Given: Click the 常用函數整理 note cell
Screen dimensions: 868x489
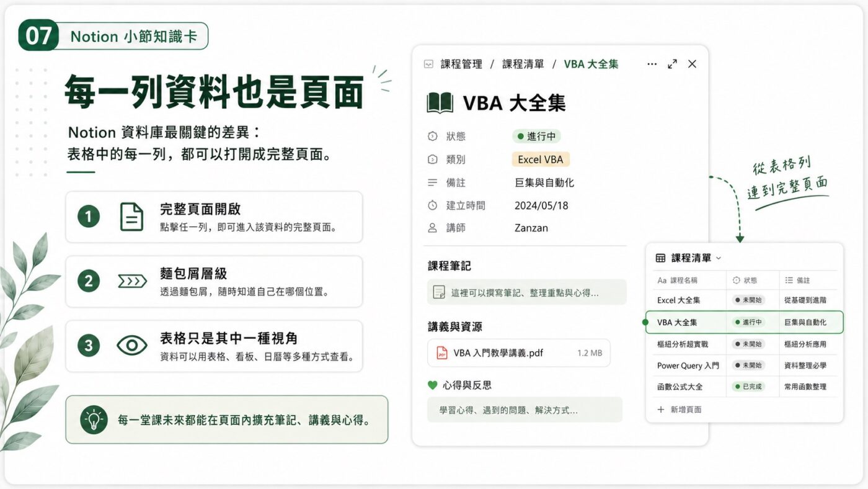Looking at the screenshot, I should click(805, 387).
